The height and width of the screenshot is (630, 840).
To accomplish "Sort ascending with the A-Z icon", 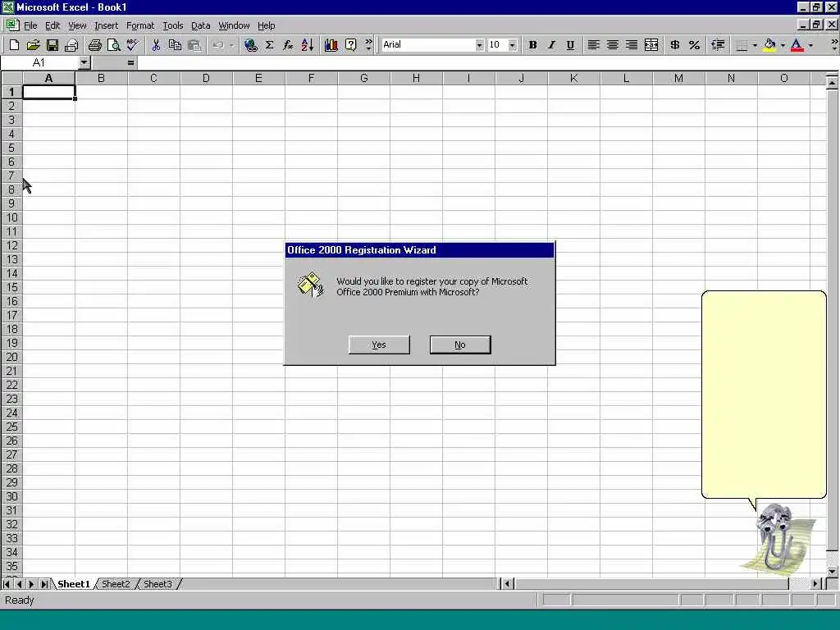I will point(308,45).
